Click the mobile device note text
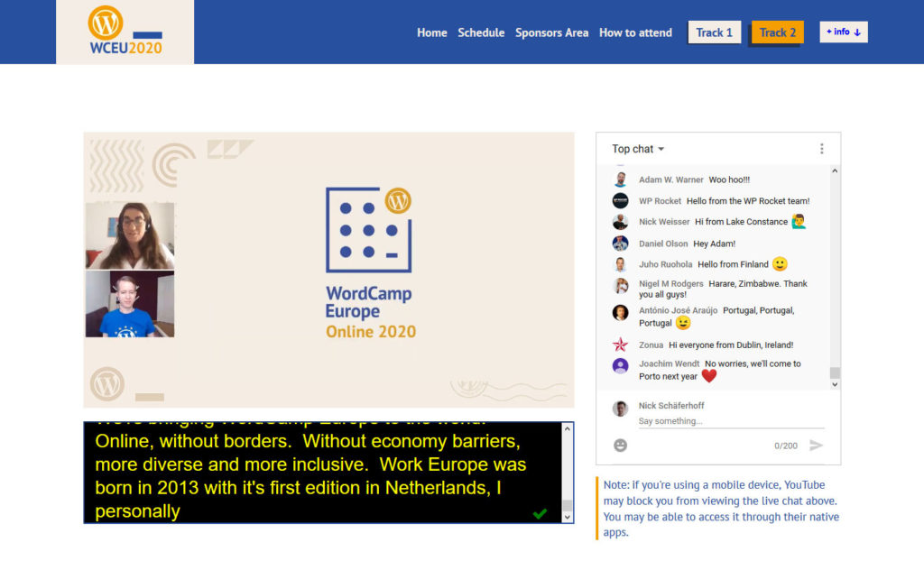The width and height of the screenshot is (924, 570). click(721, 508)
